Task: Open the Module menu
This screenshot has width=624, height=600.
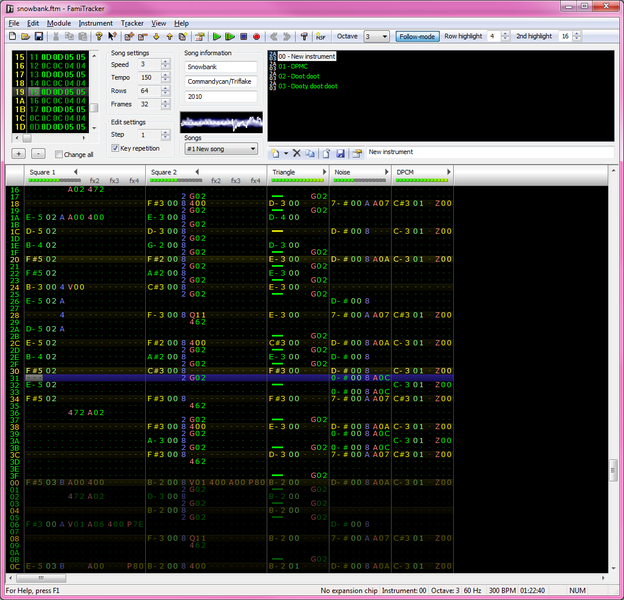Action: tap(58, 22)
